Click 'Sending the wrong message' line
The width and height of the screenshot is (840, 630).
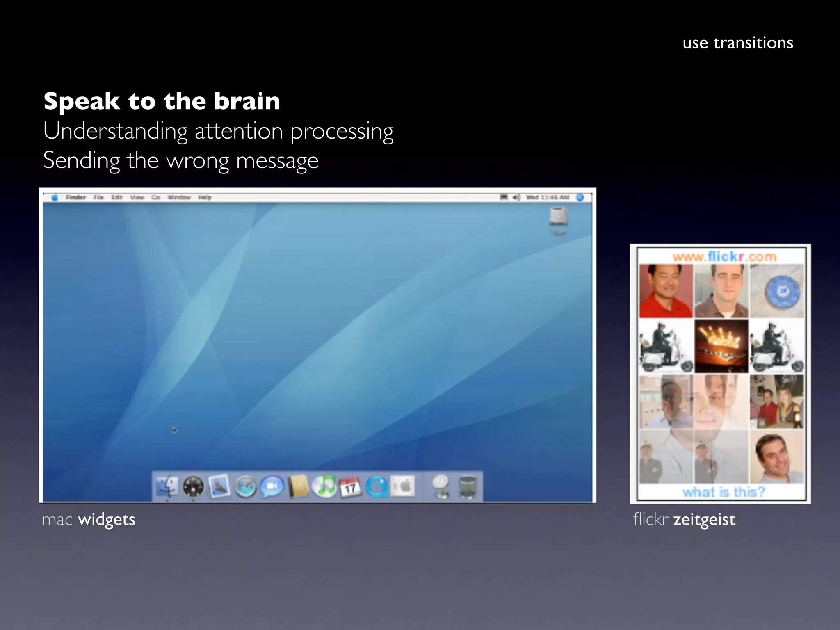click(181, 160)
